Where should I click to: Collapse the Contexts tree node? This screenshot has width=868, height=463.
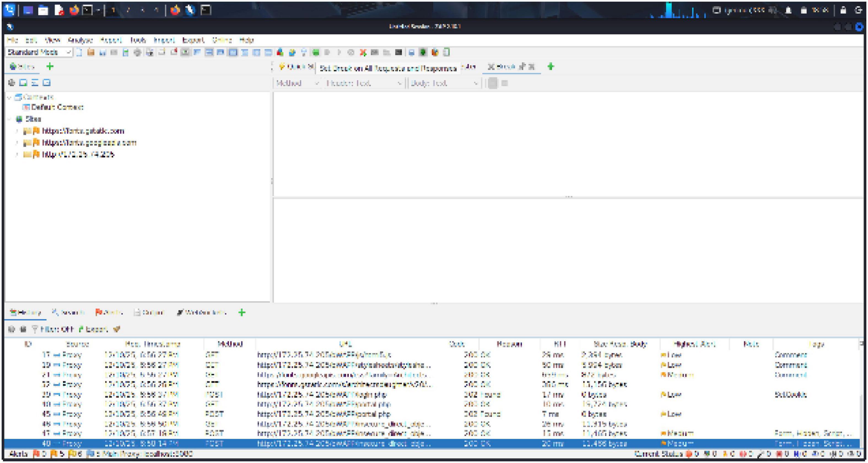point(9,97)
